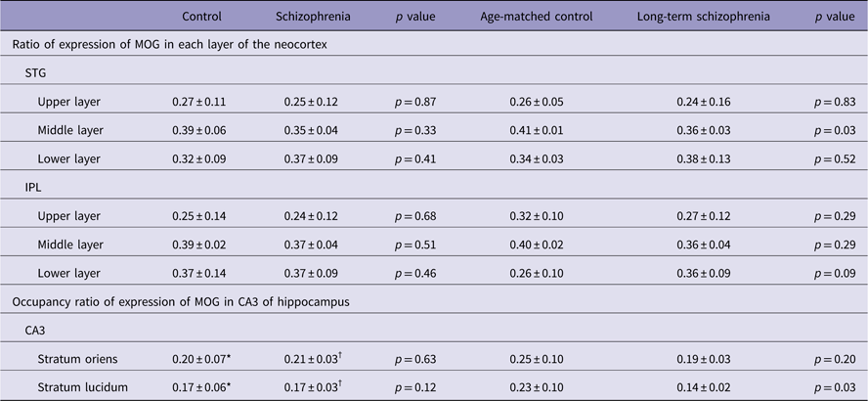Image resolution: width=868 pixels, height=401 pixels.
Task: Click the 'CA3' section row label
Action: click(37, 331)
